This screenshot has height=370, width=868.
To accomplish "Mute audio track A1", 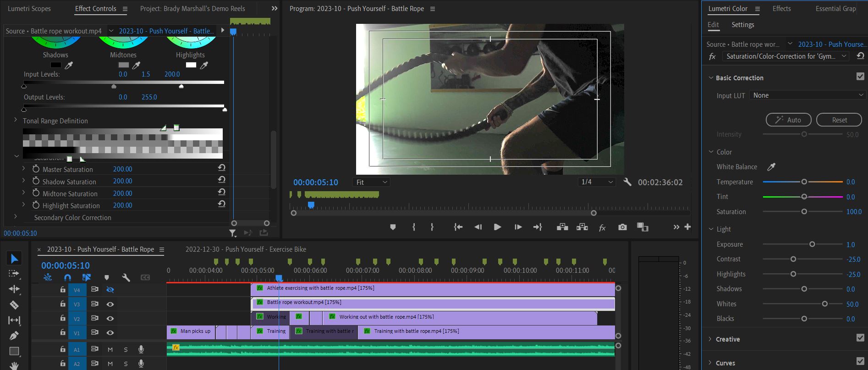I will pos(110,349).
